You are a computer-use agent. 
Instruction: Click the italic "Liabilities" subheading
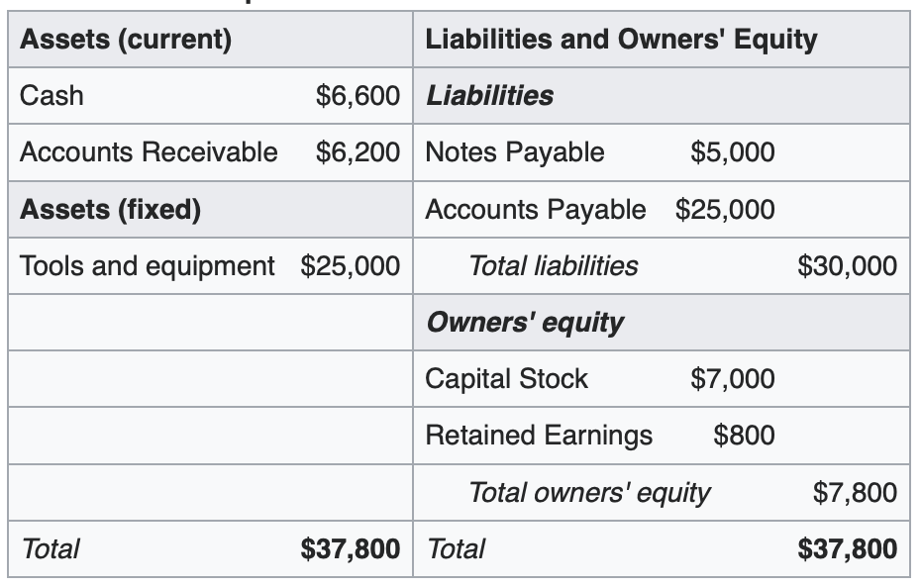click(x=489, y=96)
